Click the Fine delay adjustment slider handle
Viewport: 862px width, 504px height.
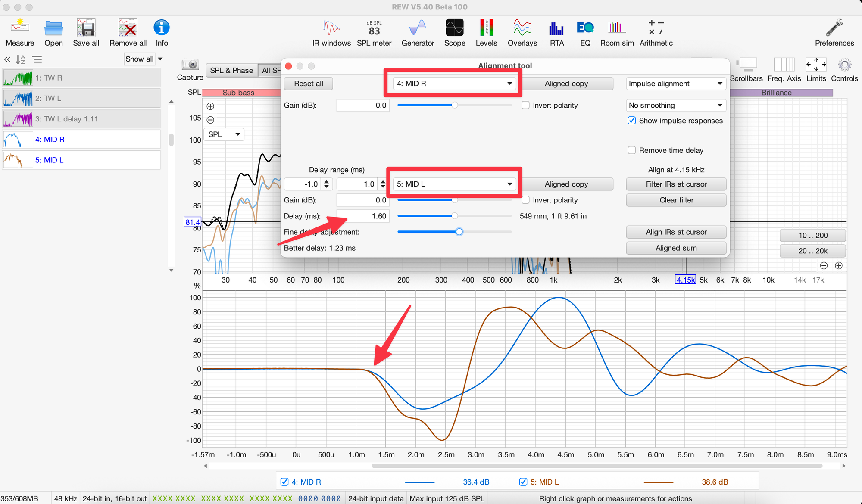coord(459,232)
